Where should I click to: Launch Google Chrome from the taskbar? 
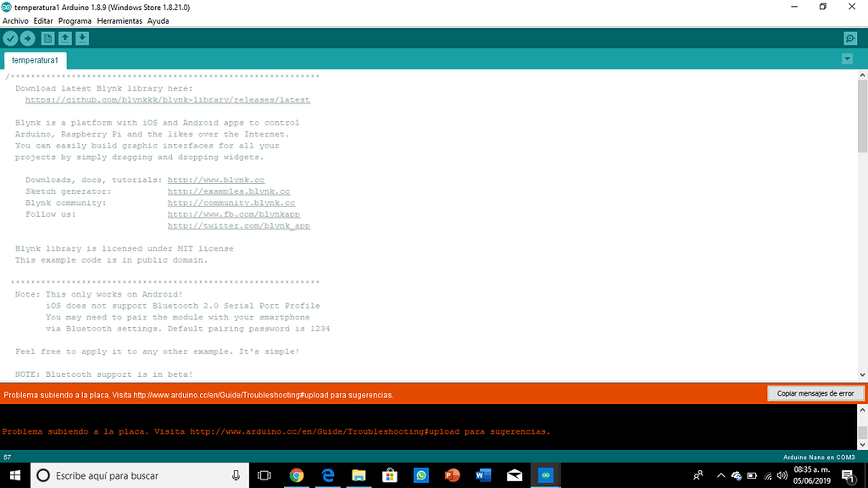click(x=297, y=476)
